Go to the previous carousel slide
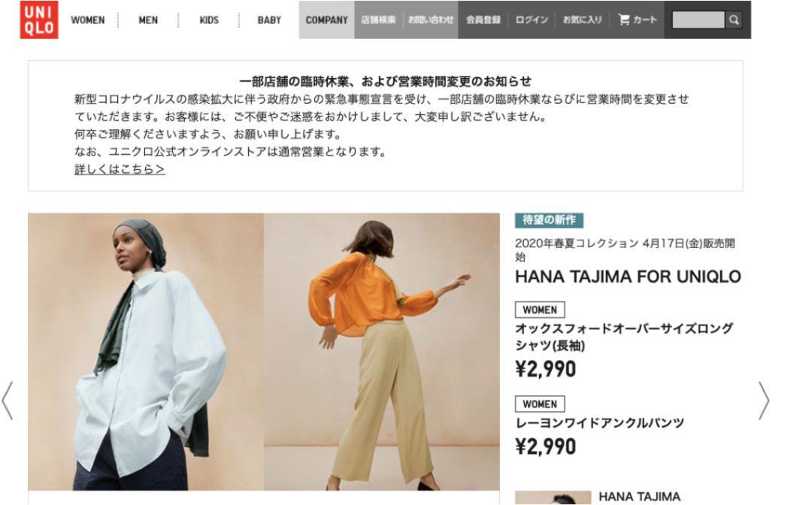The image size is (812, 505). tap(8, 401)
